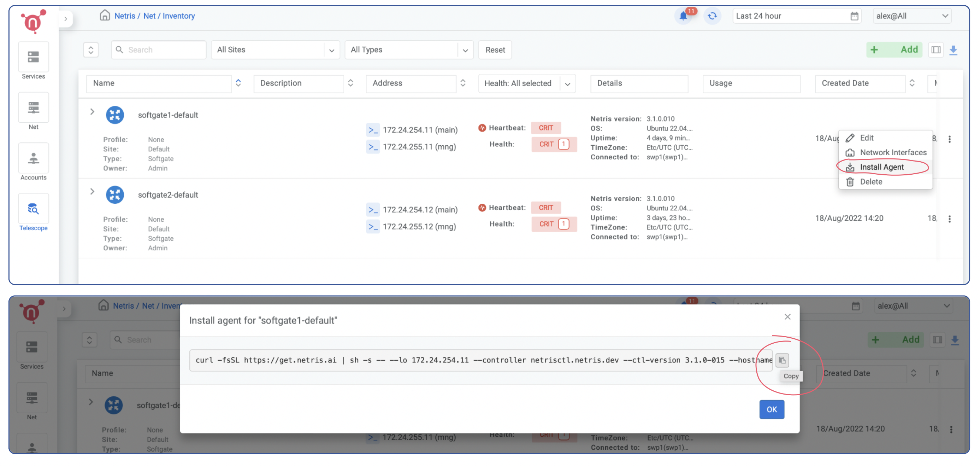The height and width of the screenshot is (466, 980).
Task: Open the column visibility settings
Action: [x=936, y=49]
